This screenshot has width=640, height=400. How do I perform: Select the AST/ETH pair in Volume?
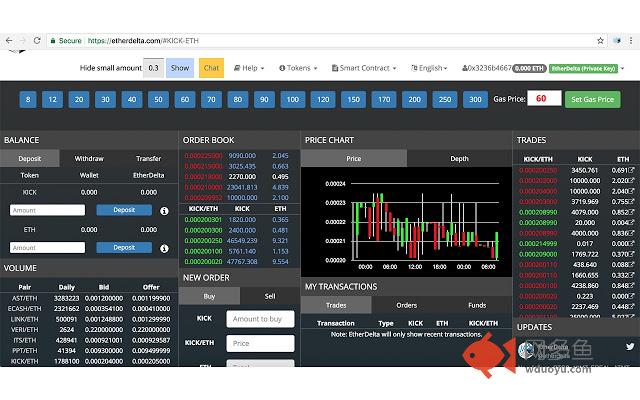[24, 298]
